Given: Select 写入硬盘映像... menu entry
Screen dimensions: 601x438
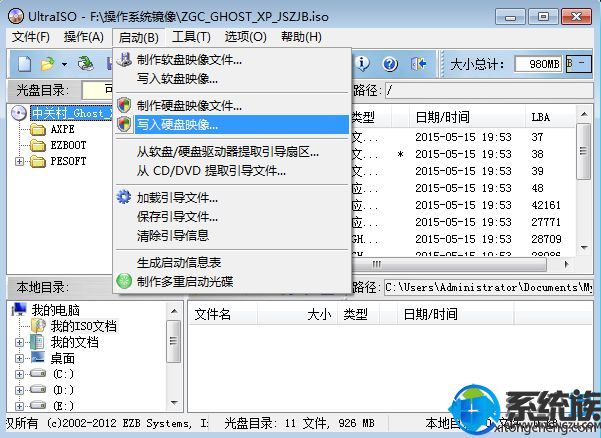Looking at the screenshot, I should [233, 124].
